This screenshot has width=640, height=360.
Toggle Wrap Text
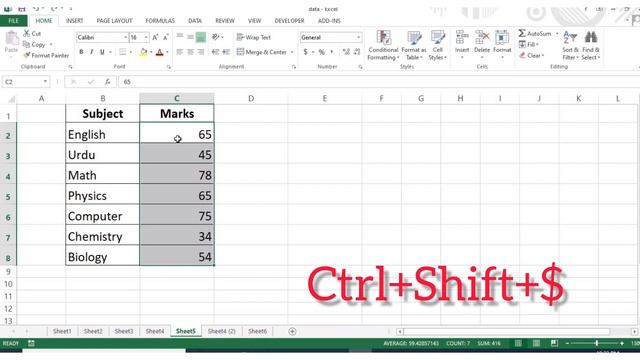253,37
